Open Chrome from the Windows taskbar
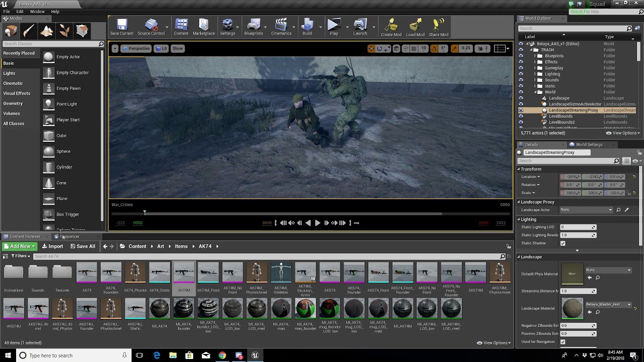This screenshot has height=362, width=644. coord(222,355)
